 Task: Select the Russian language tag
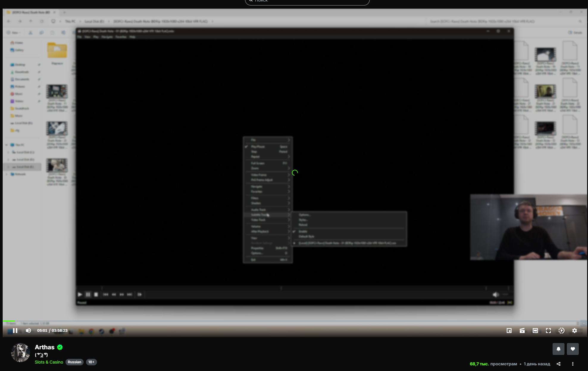(74, 362)
